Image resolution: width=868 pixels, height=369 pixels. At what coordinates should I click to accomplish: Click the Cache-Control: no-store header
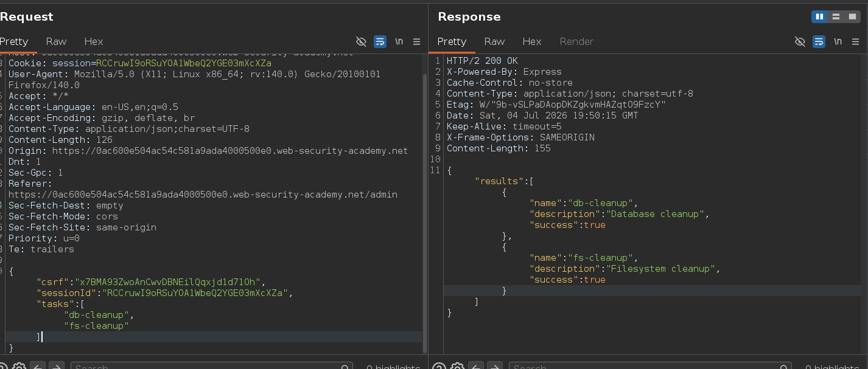(x=509, y=83)
